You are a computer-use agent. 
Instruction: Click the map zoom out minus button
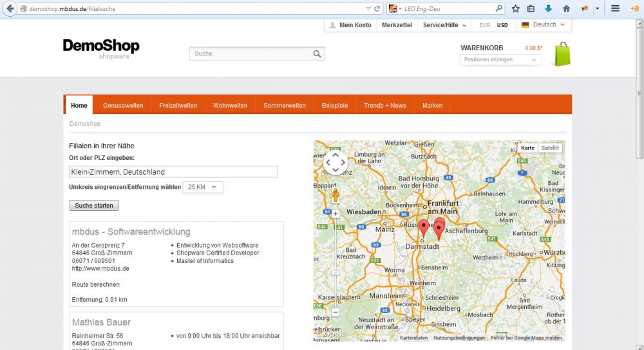(336, 313)
